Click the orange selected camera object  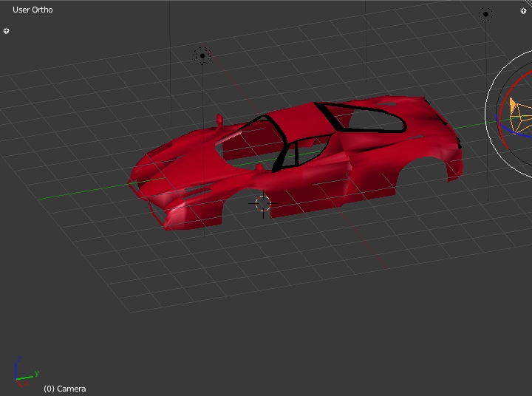(520, 115)
